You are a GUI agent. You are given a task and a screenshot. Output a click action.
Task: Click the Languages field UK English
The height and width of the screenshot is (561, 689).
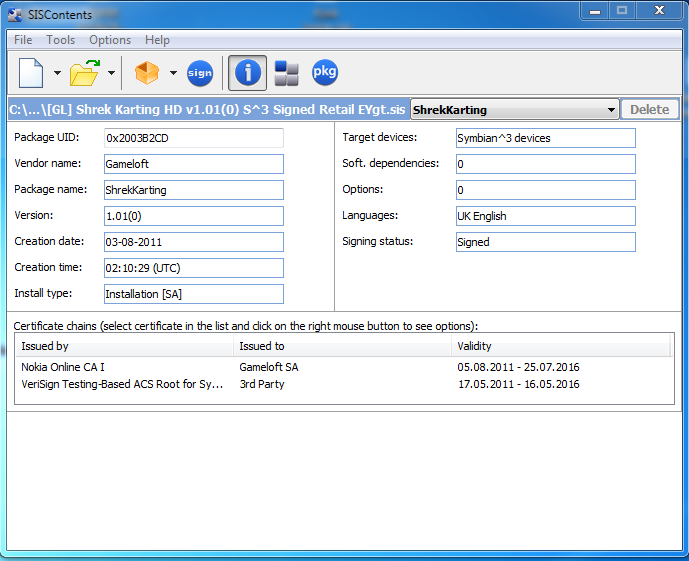pyautogui.click(x=546, y=216)
